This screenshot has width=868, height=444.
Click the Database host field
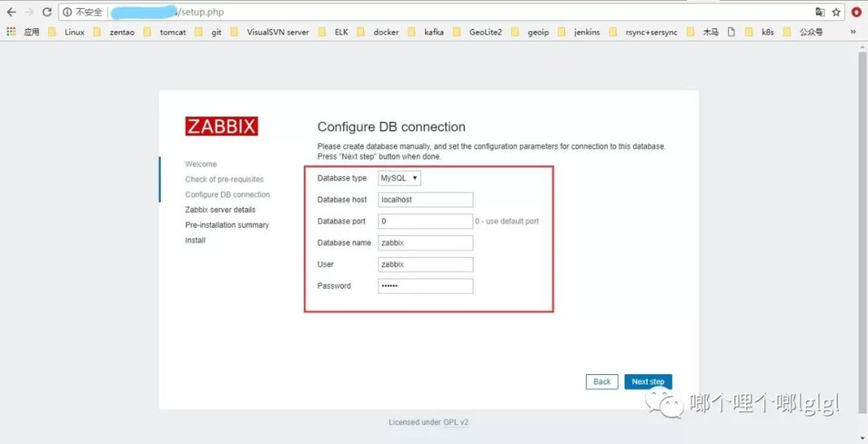[x=425, y=200]
